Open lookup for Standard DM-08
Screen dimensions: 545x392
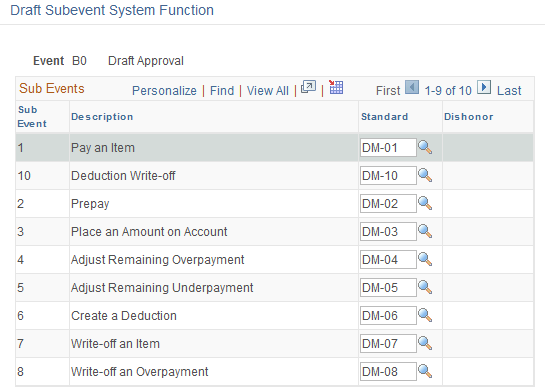[425, 371]
